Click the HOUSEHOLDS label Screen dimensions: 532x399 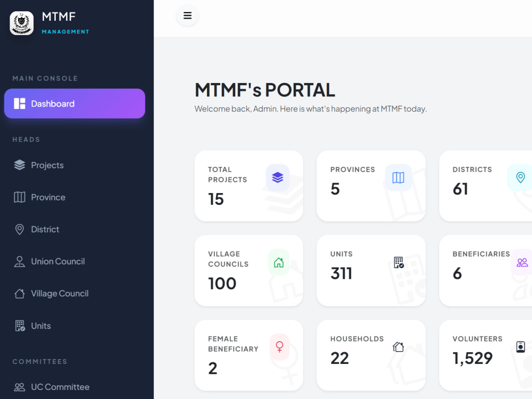point(357,338)
